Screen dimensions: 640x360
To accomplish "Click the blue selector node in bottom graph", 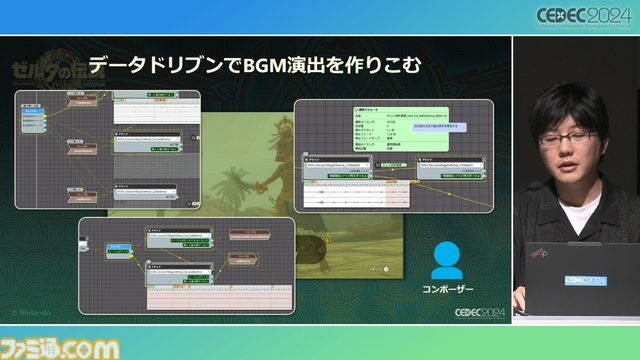I will pyautogui.click(x=119, y=251).
